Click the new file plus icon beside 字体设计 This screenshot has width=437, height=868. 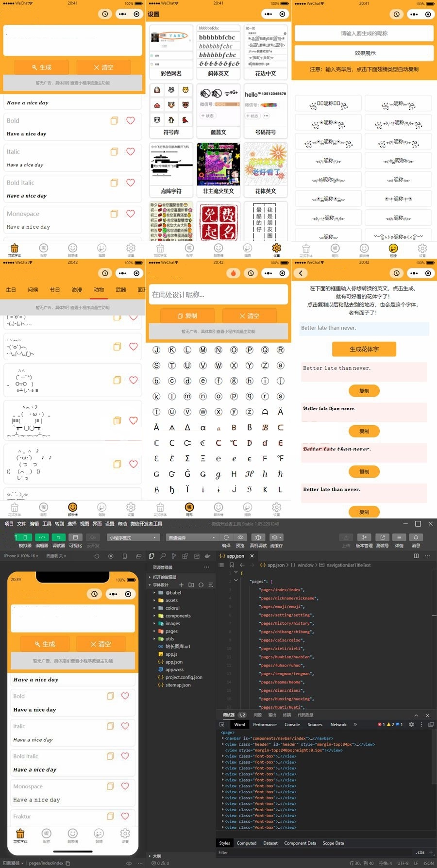click(181, 585)
